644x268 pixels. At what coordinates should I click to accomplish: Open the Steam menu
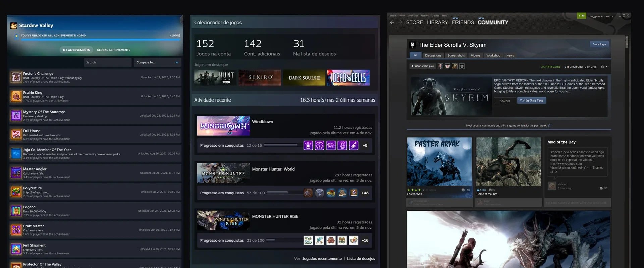point(393,16)
